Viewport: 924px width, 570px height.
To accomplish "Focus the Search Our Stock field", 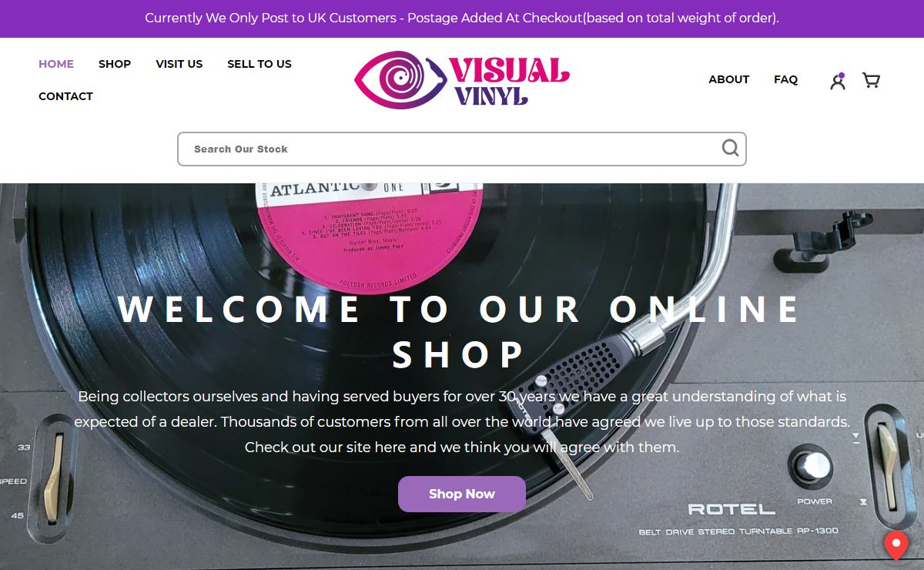I will (x=462, y=149).
